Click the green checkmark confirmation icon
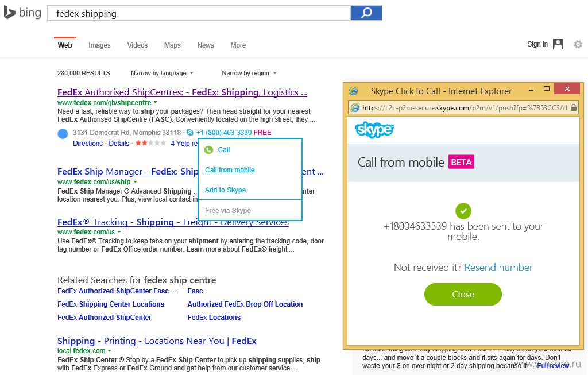Image resolution: width=588 pixels, height=375 pixels. tap(463, 211)
